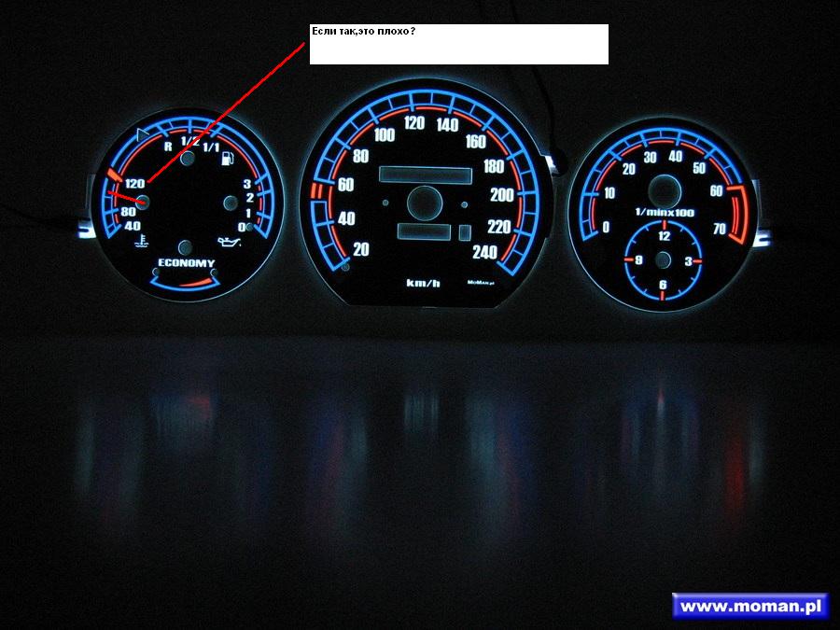Click the coolant temperature thermometer icon

click(141, 242)
